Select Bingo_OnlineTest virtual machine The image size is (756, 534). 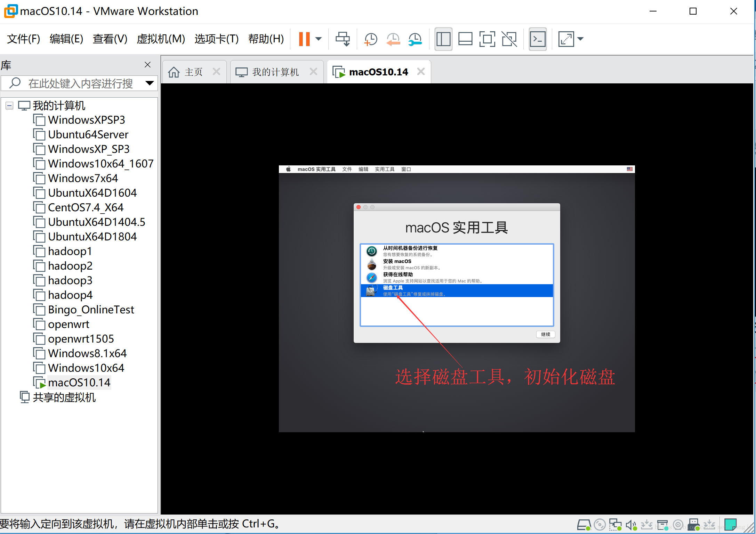coord(91,310)
